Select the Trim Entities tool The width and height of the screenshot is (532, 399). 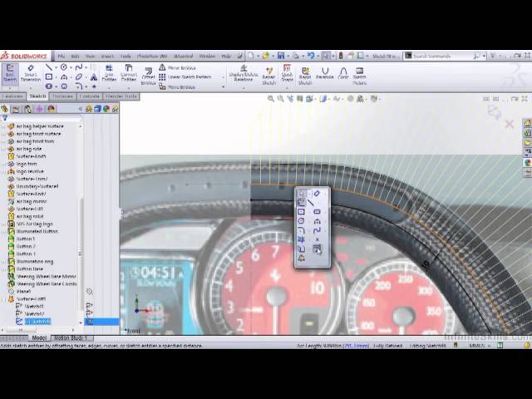click(109, 73)
